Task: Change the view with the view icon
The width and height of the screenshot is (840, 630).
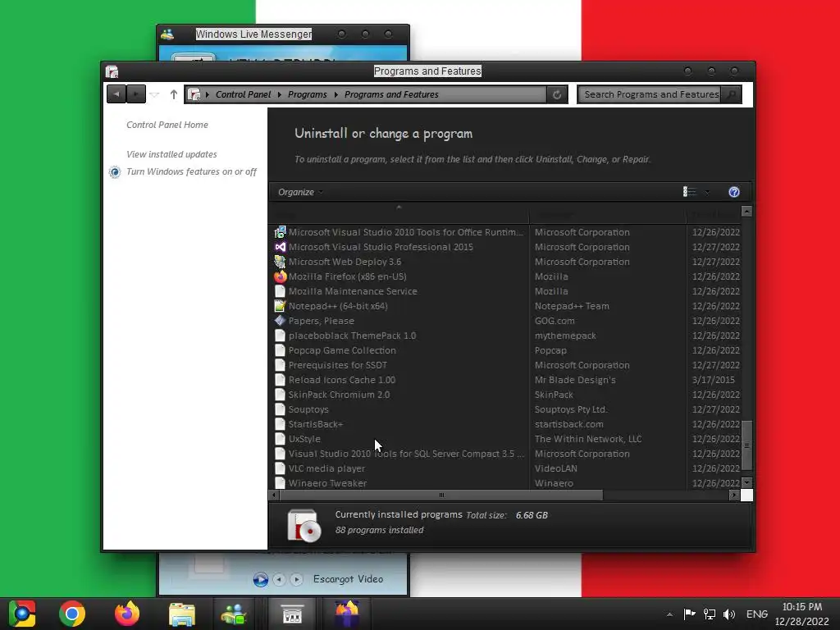Action: 689,192
